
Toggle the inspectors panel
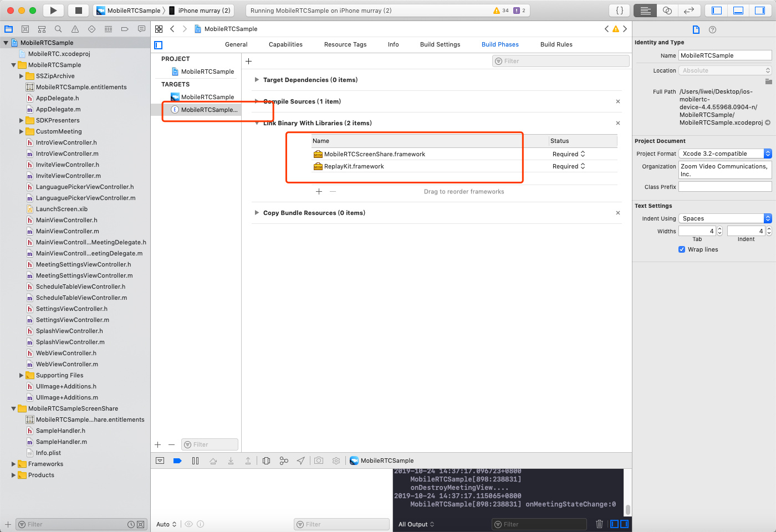pyautogui.click(x=759, y=11)
